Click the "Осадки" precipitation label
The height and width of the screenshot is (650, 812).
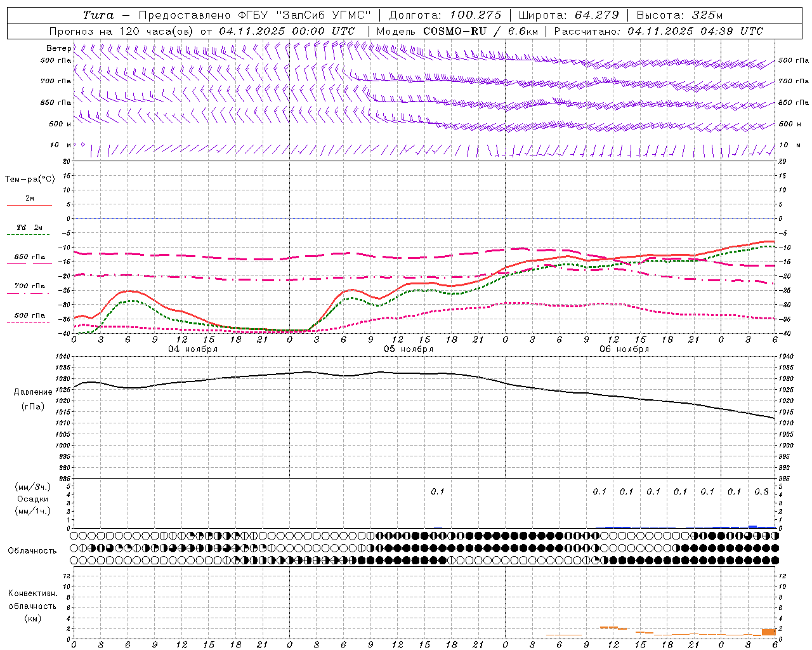click(x=33, y=499)
